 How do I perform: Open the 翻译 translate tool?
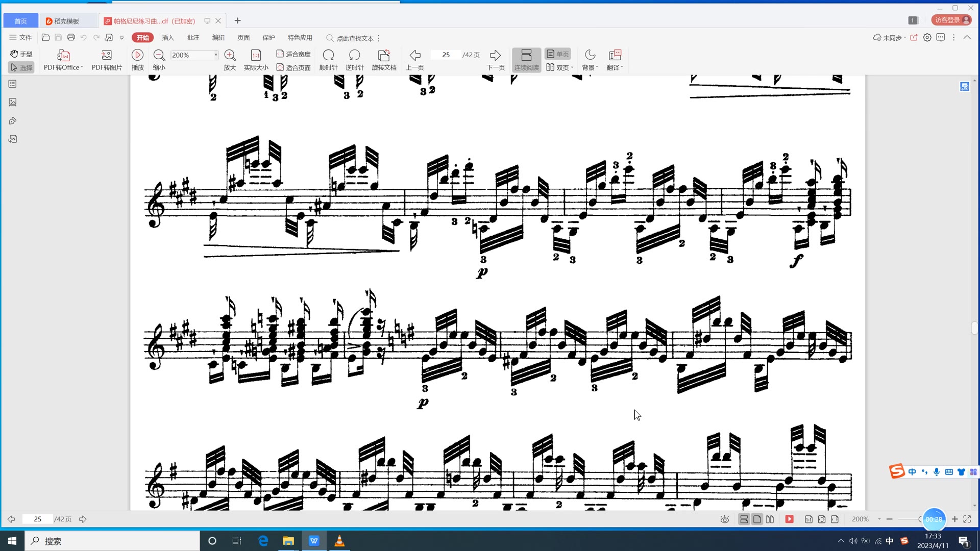coord(614,60)
